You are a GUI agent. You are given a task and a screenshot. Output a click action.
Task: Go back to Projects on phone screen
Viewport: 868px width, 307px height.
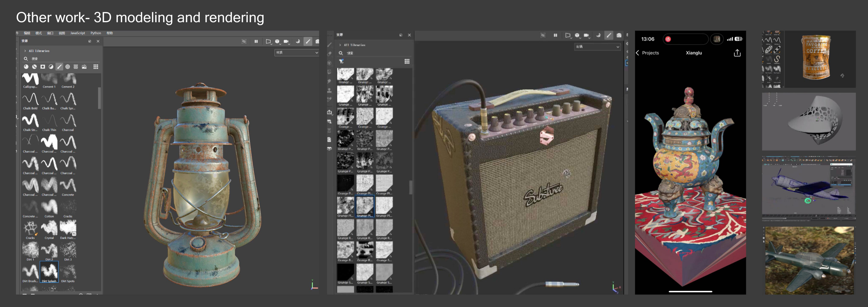(647, 53)
